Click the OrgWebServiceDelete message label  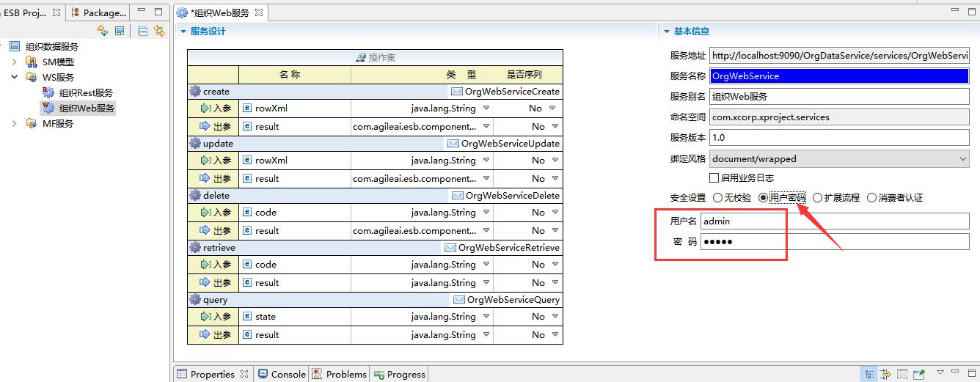(x=513, y=196)
